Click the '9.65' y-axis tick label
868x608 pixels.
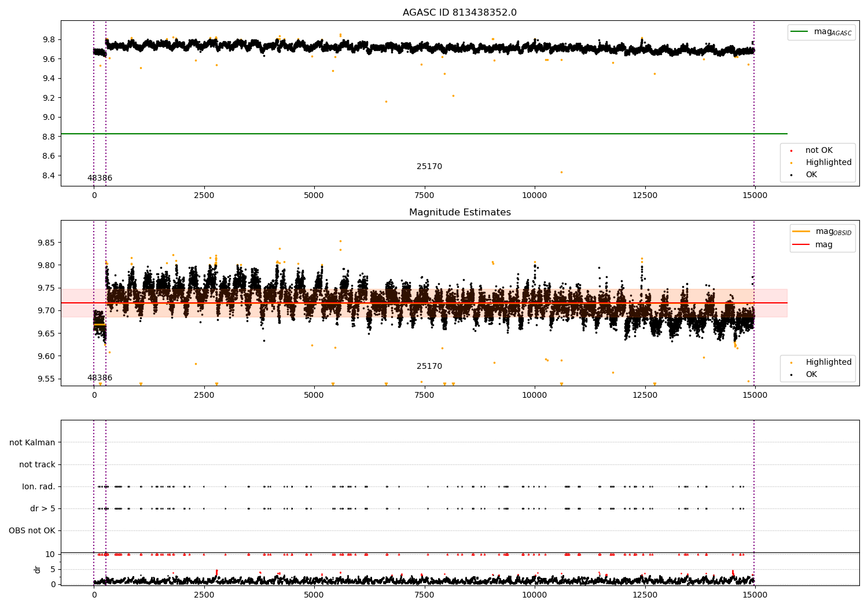(47, 334)
